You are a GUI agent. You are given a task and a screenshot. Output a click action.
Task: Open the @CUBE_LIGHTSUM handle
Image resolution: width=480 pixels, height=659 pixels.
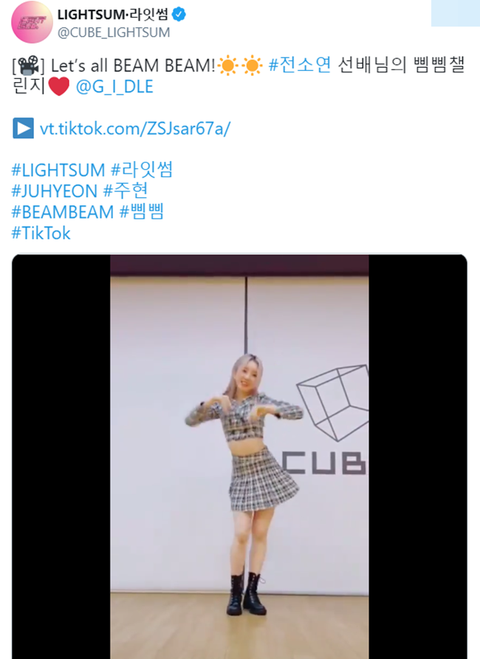(x=113, y=32)
